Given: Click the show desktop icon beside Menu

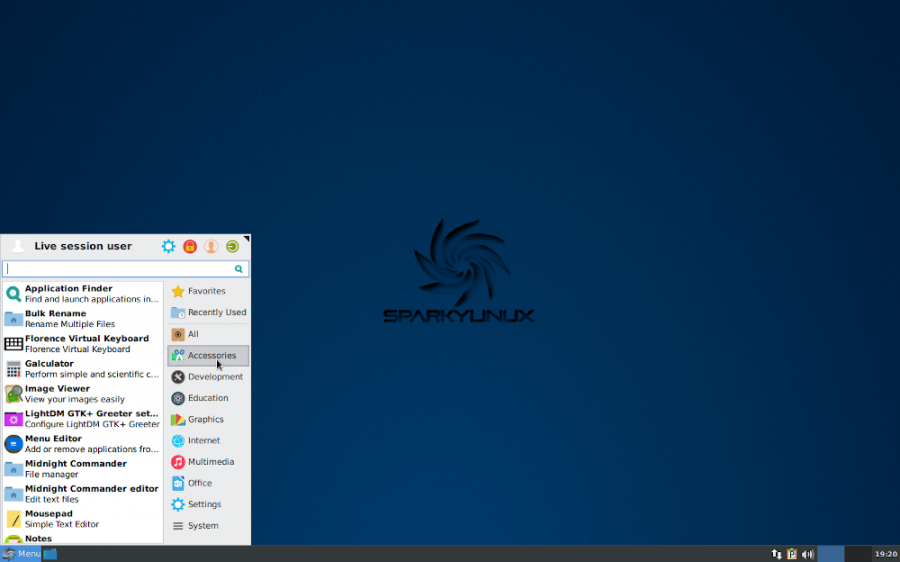Looking at the screenshot, I should click(51, 554).
